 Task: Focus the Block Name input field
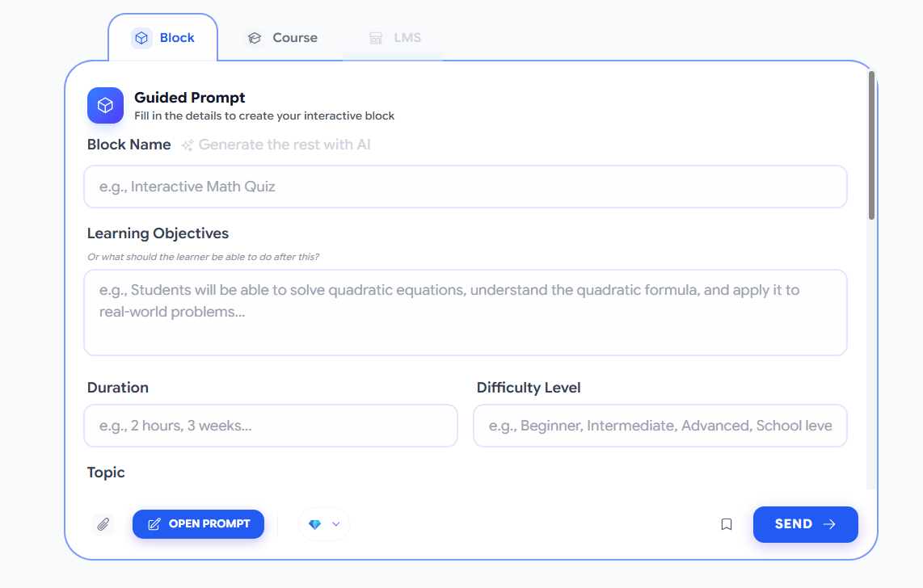(465, 187)
